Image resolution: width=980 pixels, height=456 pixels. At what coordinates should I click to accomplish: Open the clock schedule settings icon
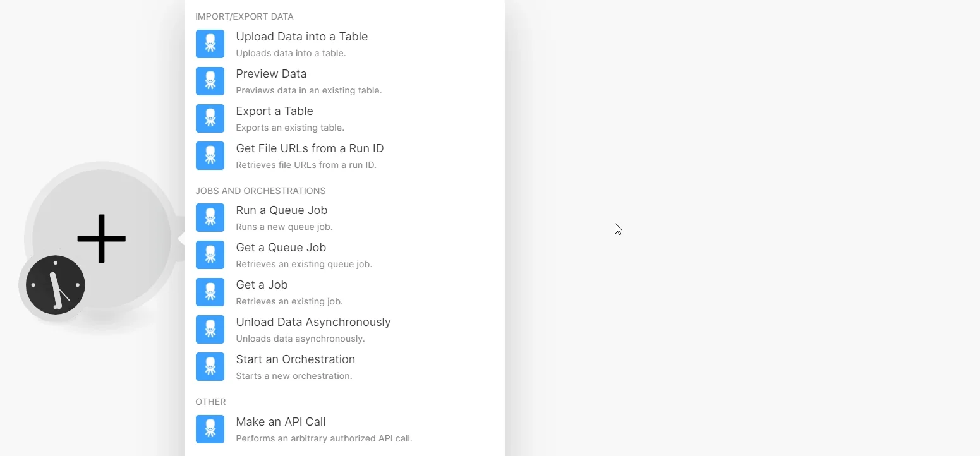tap(56, 285)
